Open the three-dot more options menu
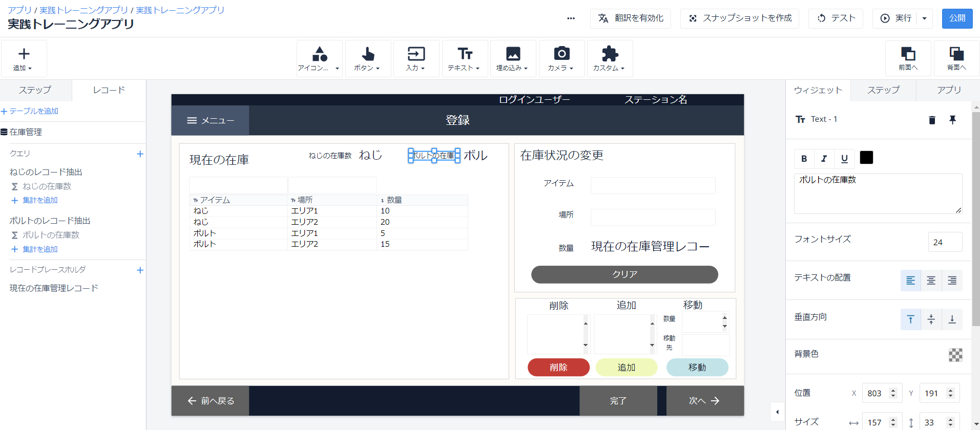The image size is (980, 430). click(571, 18)
